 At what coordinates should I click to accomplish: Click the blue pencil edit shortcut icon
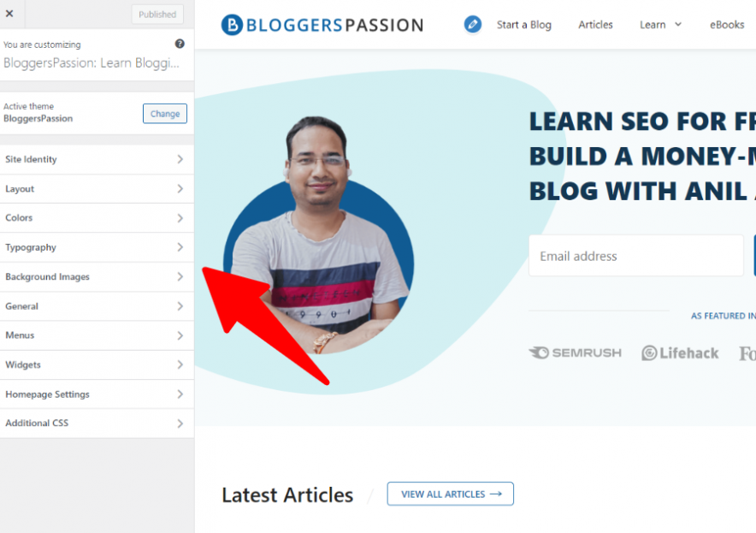tap(472, 24)
